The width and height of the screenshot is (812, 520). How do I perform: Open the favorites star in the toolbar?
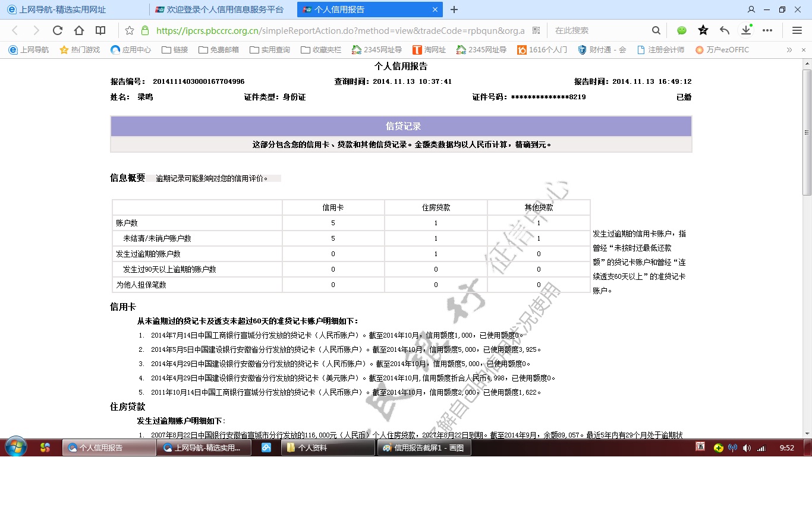[703, 30]
